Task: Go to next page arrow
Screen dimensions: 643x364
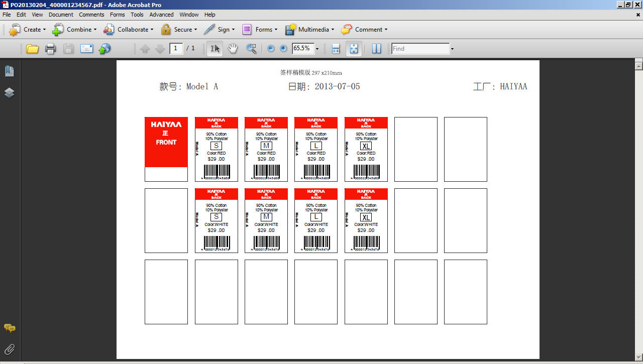Action: [160, 49]
